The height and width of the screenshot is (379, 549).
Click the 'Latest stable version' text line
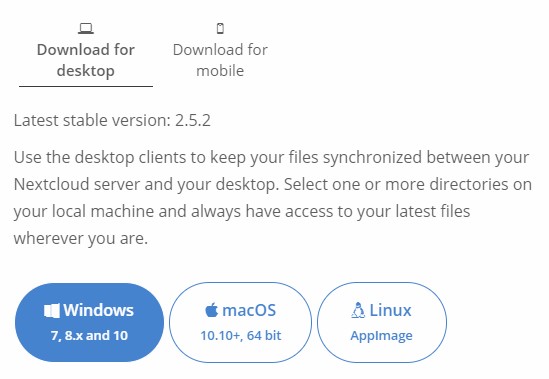click(x=112, y=120)
